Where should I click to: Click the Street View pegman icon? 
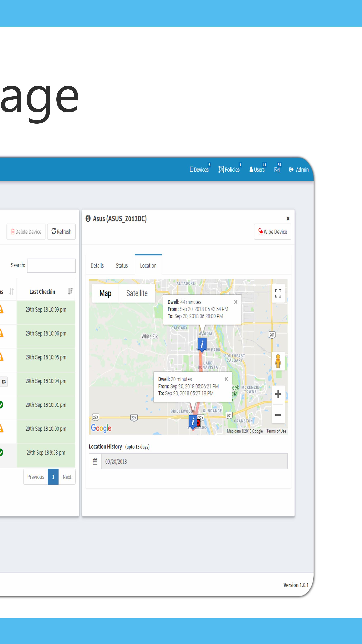278,361
